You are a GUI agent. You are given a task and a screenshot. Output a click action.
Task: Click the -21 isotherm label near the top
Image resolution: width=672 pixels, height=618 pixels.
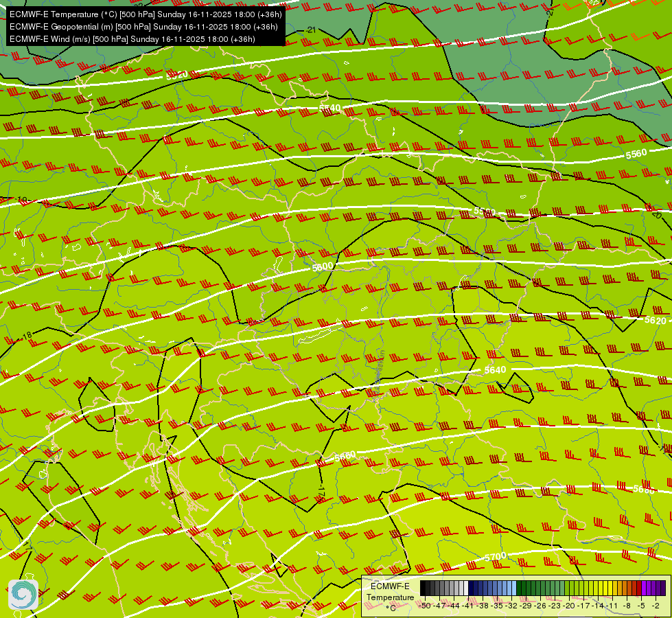[x=310, y=30]
